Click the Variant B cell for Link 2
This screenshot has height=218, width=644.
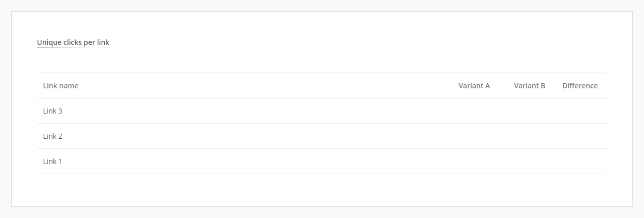529,136
